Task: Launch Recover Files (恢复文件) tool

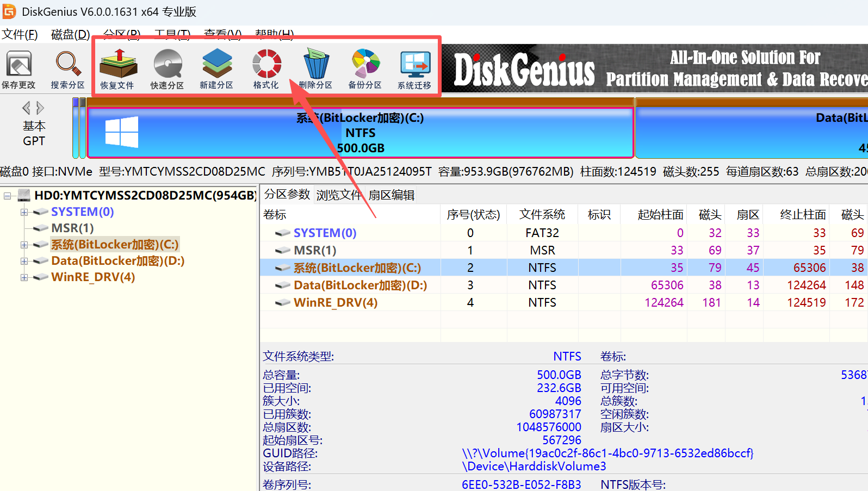Action: [117, 70]
